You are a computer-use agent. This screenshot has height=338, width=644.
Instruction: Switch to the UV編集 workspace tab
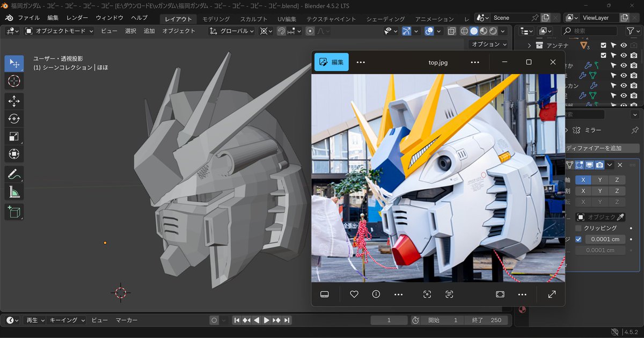287,19
